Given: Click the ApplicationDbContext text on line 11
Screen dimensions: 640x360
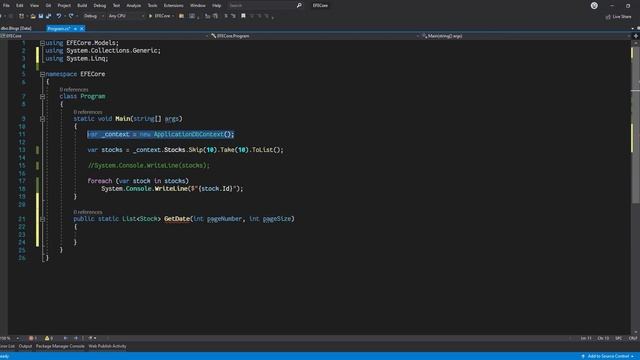Looking at the screenshot, I should pos(189,134).
